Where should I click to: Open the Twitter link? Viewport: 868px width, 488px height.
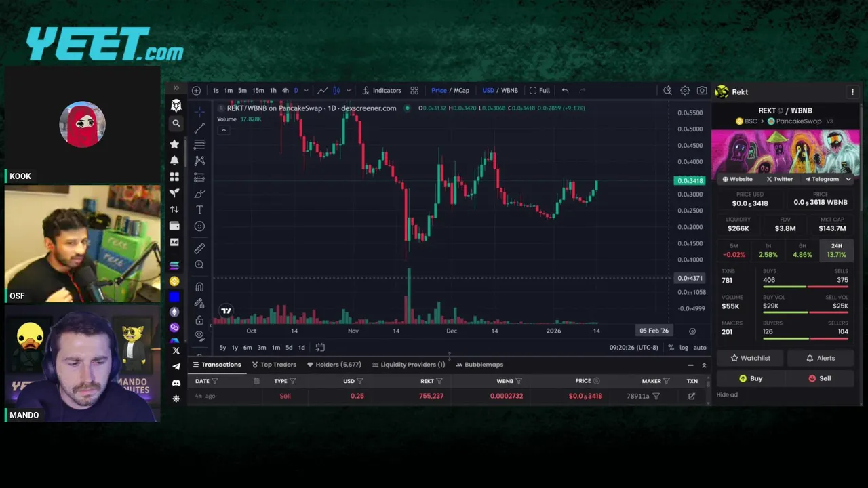[779, 179]
